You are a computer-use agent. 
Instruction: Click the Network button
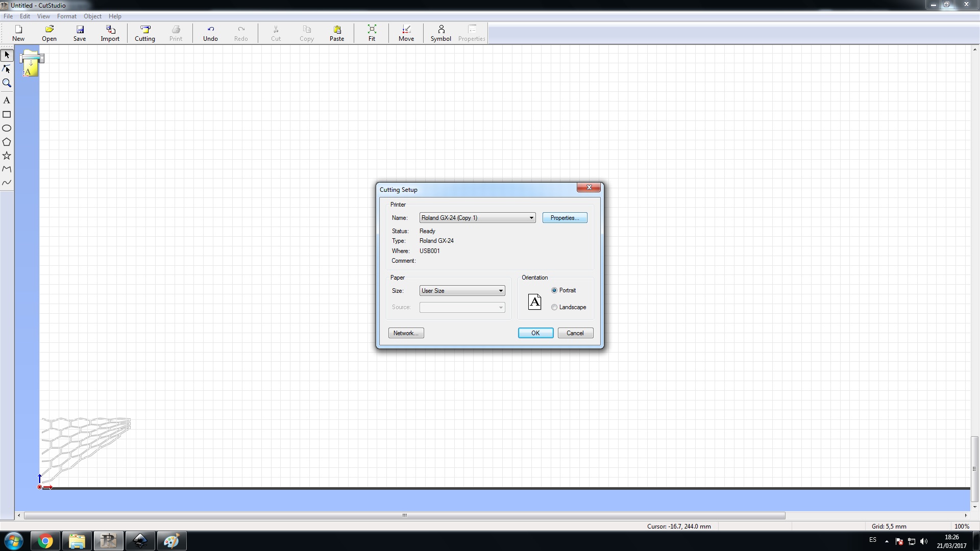[x=406, y=333]
